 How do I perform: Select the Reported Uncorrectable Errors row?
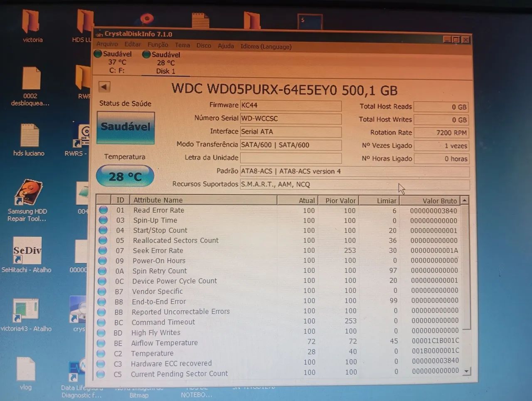coord(279,312)
